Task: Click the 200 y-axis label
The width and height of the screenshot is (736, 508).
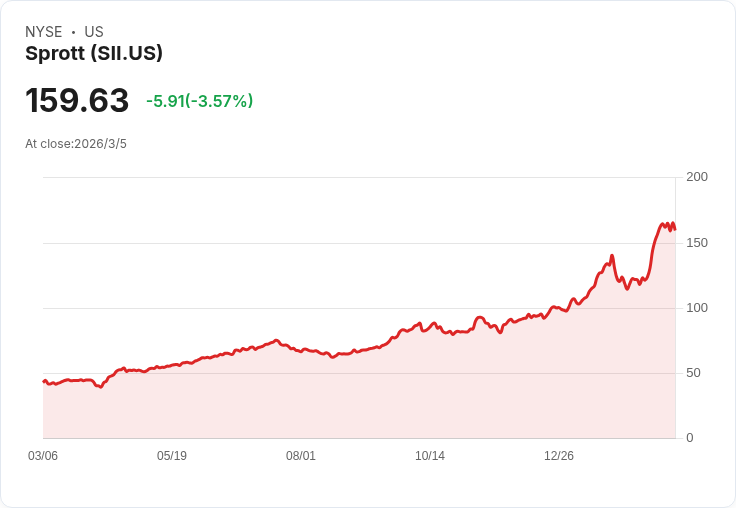Action: click(x=697, y=177)
